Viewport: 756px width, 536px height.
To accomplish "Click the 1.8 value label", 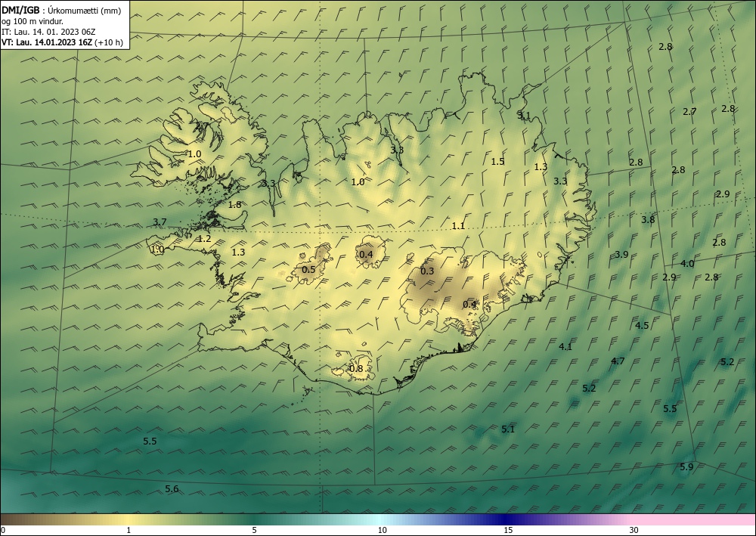I will [x=234, y=204].
